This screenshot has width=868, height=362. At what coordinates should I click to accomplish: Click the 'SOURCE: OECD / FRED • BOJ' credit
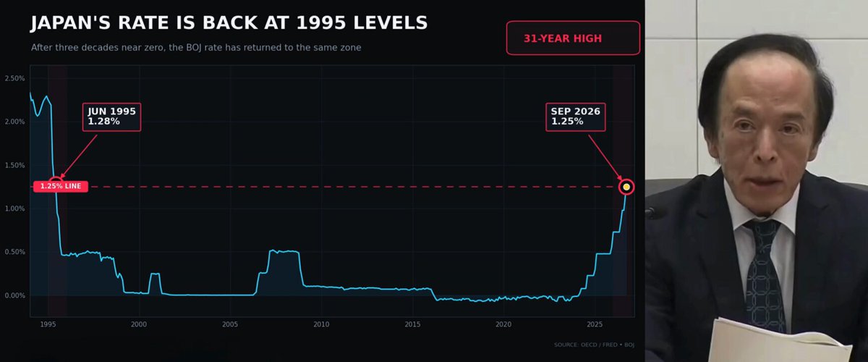[594, 345]
